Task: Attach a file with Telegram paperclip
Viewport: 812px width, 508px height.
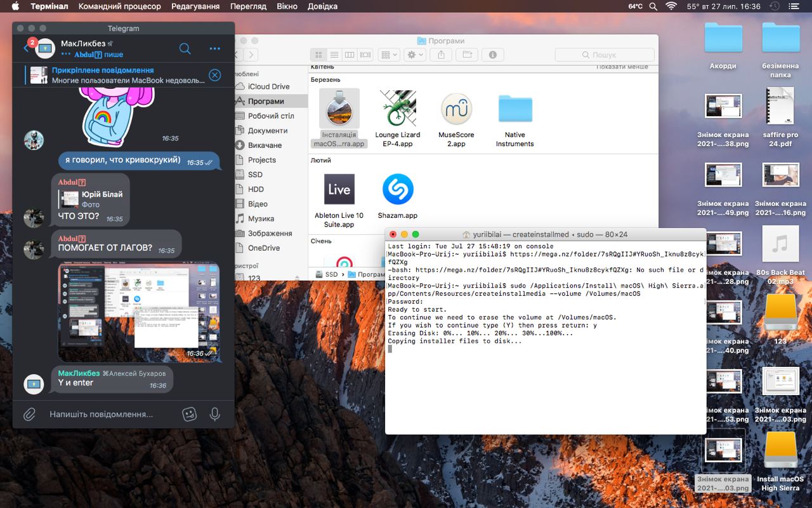Action: (29, 414)
